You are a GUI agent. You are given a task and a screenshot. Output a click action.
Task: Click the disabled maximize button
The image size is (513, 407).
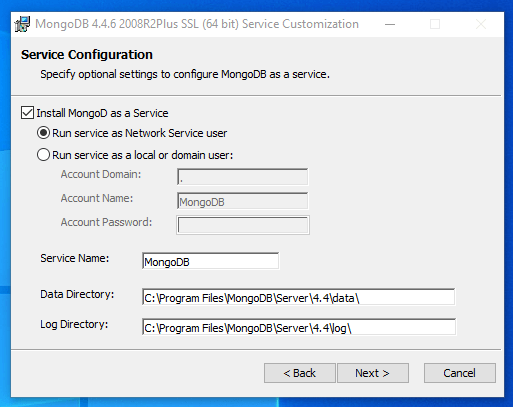[435, 24]
